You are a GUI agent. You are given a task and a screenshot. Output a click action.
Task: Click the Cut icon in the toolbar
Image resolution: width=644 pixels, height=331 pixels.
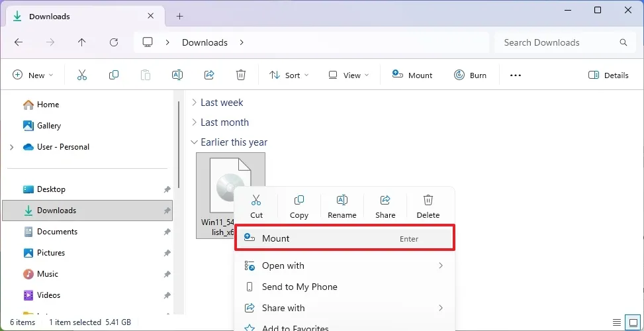[x=82, y=75]
